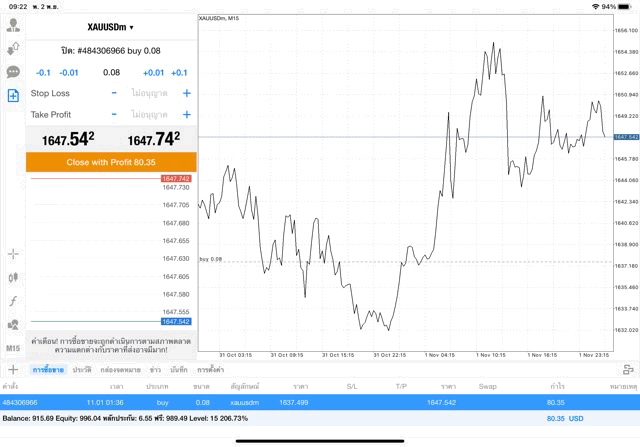Tap the XAUUSDm, M15 chart title
640x447 pixels.
tap(219, 18)
